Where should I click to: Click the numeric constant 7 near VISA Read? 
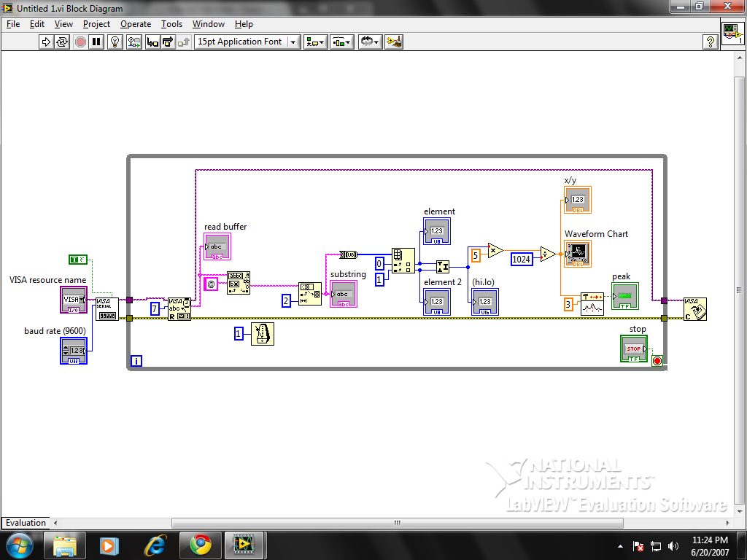click(x=155, y=309)
